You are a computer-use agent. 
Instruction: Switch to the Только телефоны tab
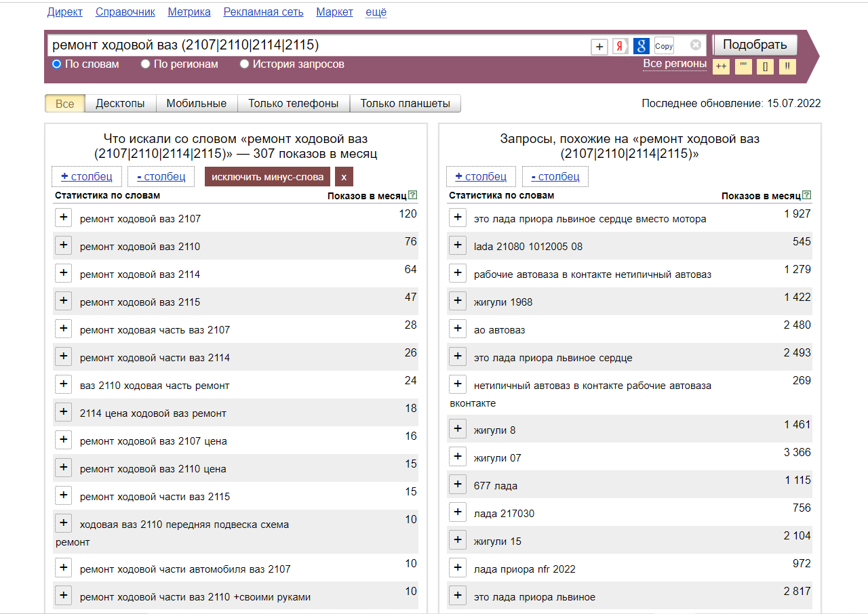pos(294,104)
